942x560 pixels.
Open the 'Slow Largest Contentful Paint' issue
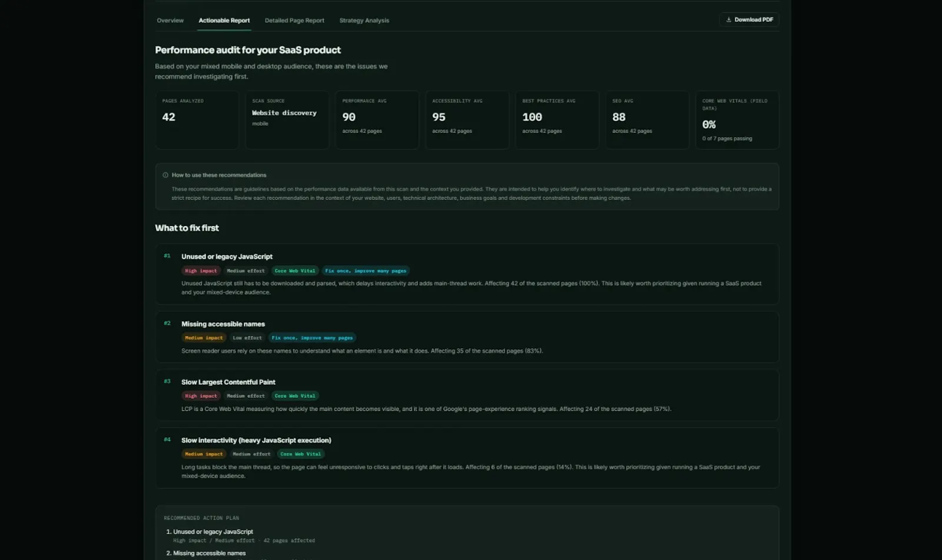tap(228, 382)
